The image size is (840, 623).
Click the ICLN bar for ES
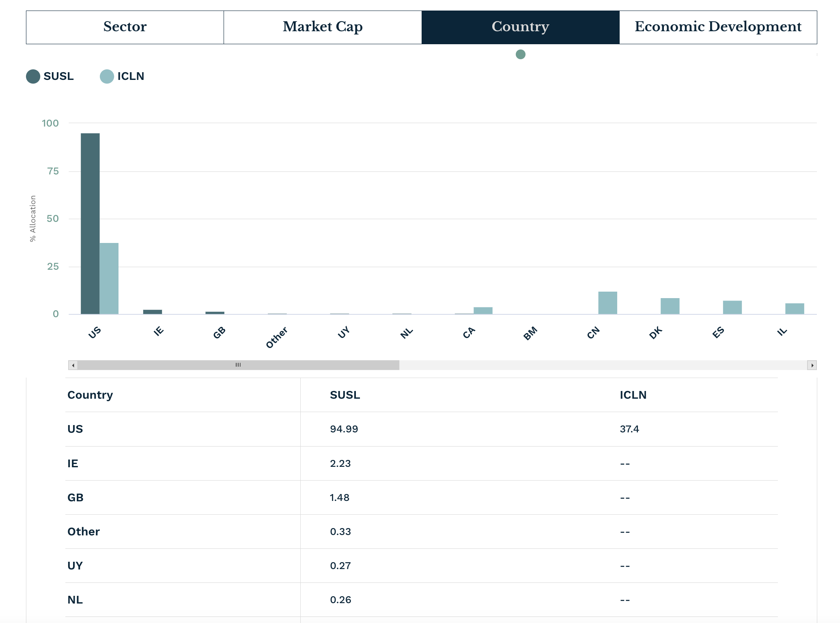click(732, 307)
